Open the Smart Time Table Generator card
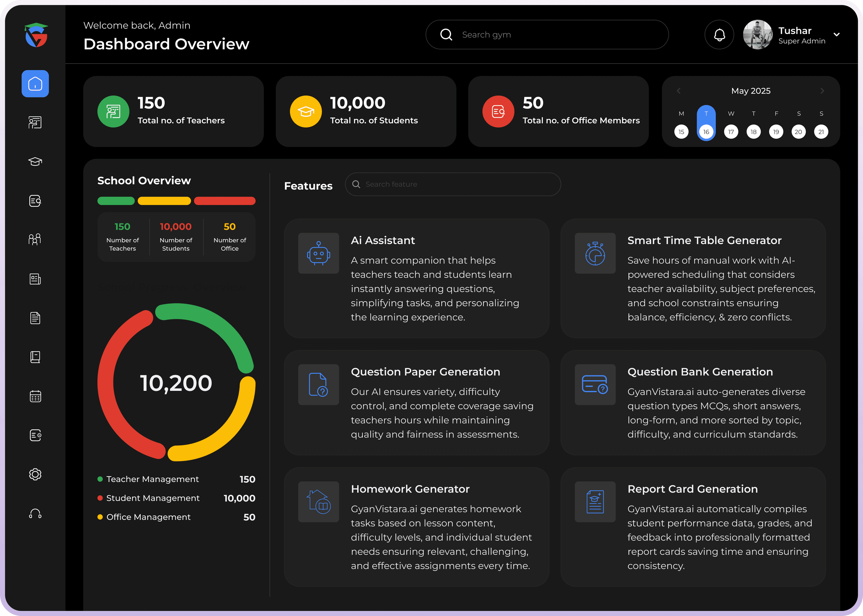 693,278
